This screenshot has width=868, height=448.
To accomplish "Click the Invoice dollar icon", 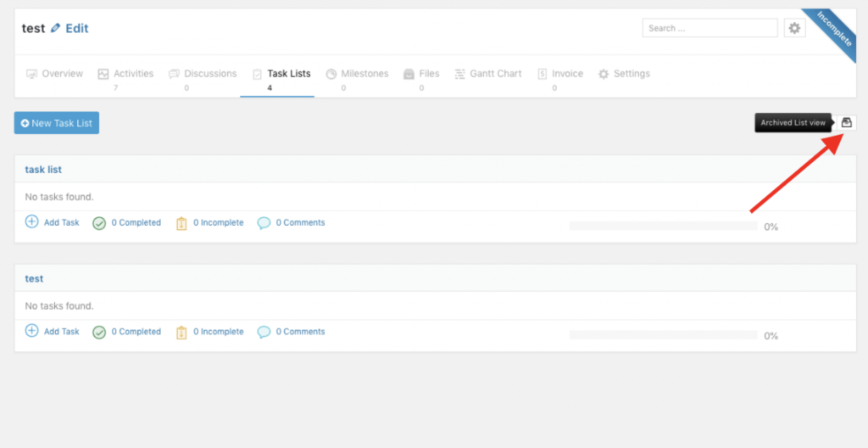I will (x=542, y=74).
